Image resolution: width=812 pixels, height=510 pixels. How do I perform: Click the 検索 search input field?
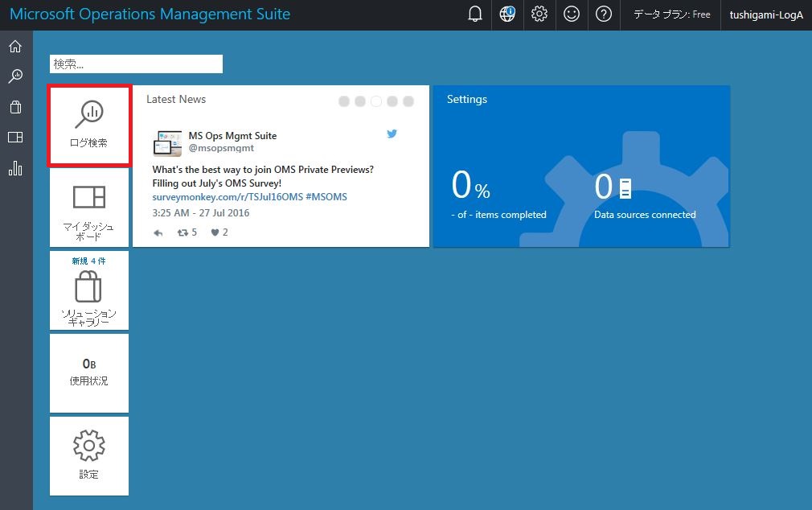tap(136, 64)
